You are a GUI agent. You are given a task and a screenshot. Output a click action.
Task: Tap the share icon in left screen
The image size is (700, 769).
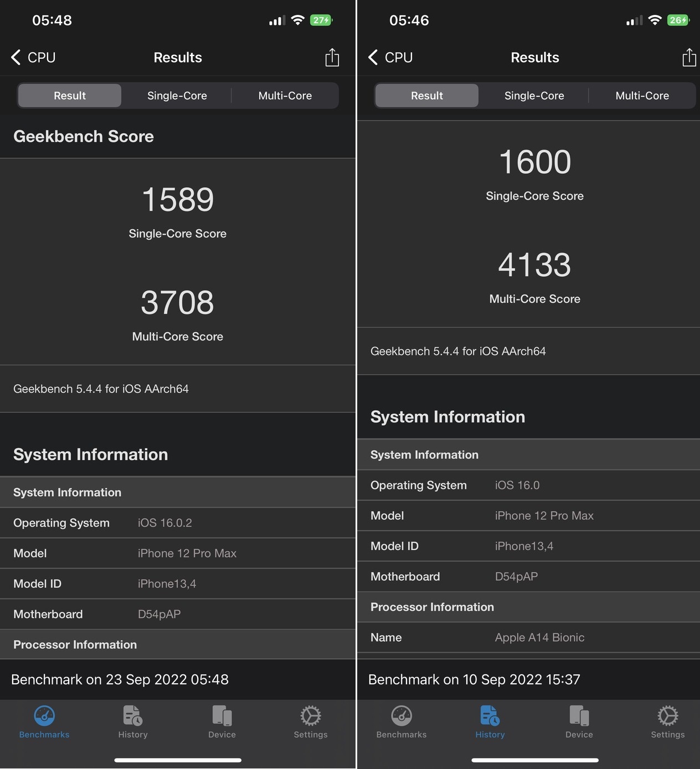[x=332, y=57]
